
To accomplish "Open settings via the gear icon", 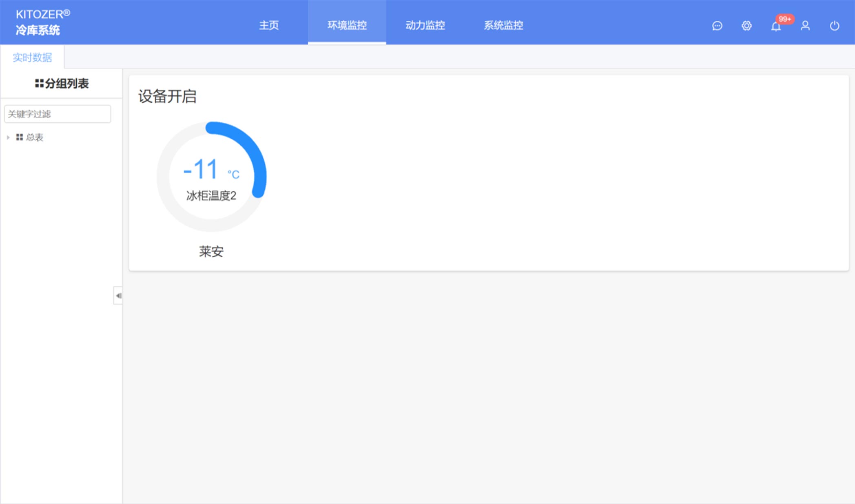I will pos(746,26).
